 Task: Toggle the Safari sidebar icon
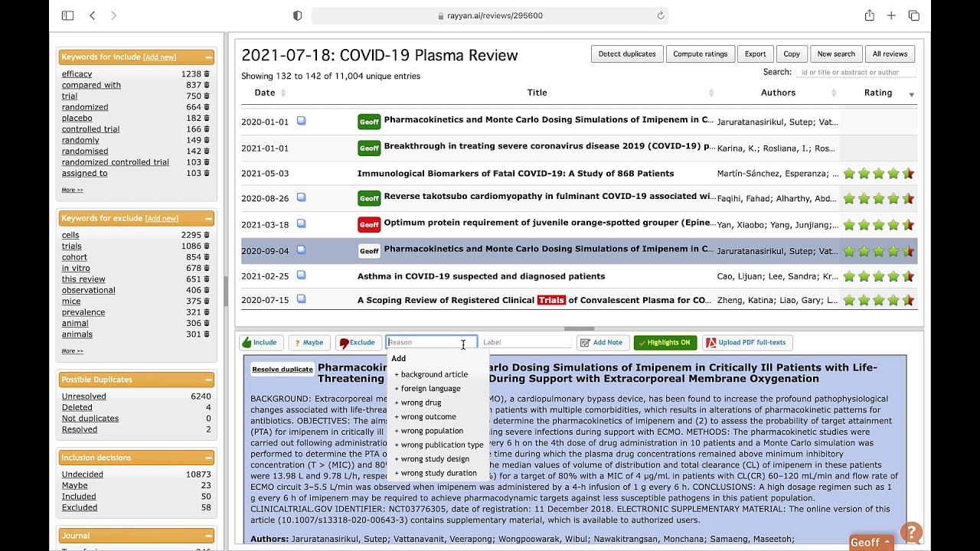coord(67,15)
